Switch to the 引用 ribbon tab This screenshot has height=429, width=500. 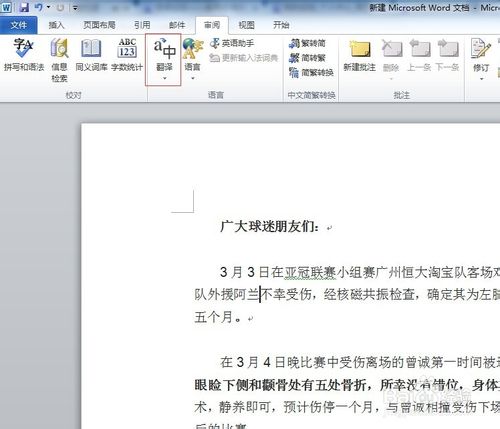pos(142,25)
